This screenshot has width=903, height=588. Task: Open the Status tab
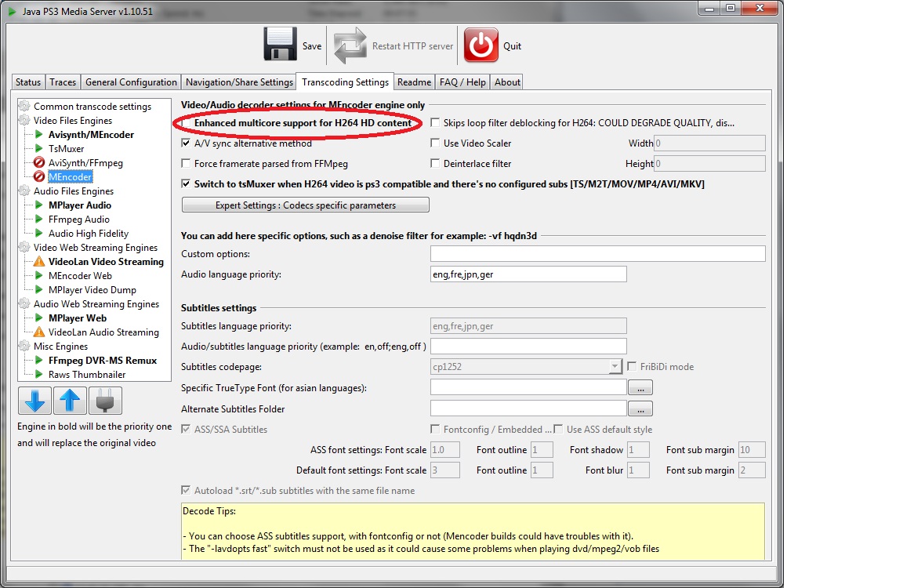(x=28, y=82)
